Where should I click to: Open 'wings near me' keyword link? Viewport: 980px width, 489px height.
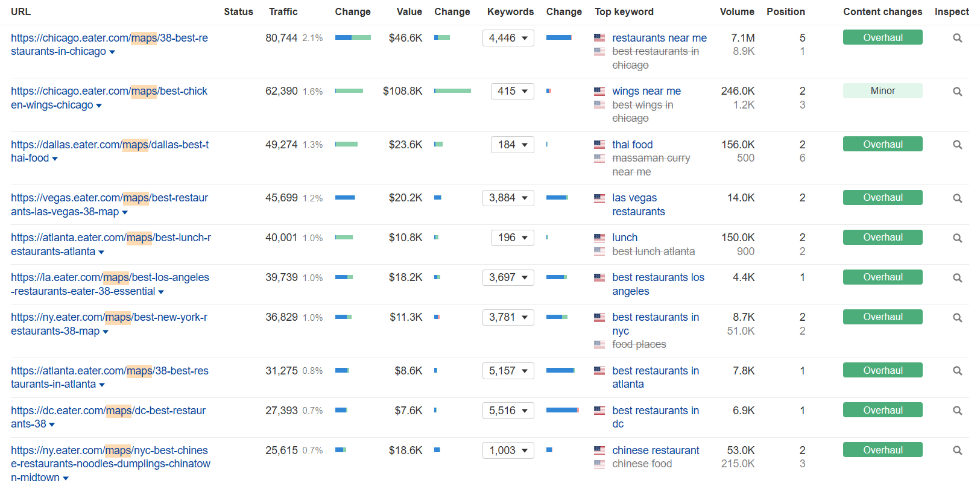pos(646,91)
